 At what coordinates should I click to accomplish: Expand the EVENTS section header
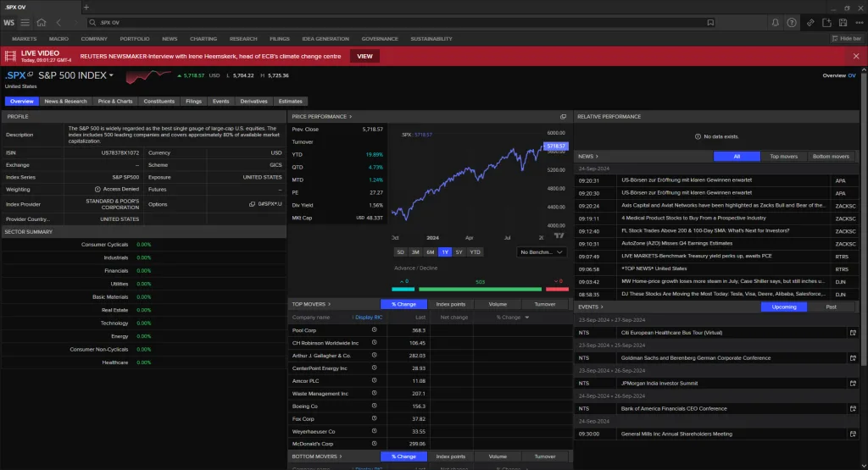pyautogui.click(x=591, y=307)
